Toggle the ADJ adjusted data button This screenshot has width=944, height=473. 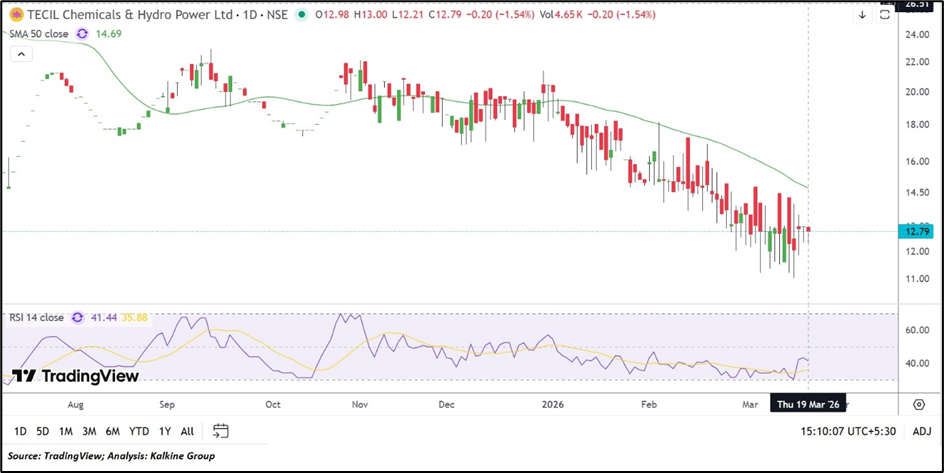pyautogui.click(x=921, y=431)
